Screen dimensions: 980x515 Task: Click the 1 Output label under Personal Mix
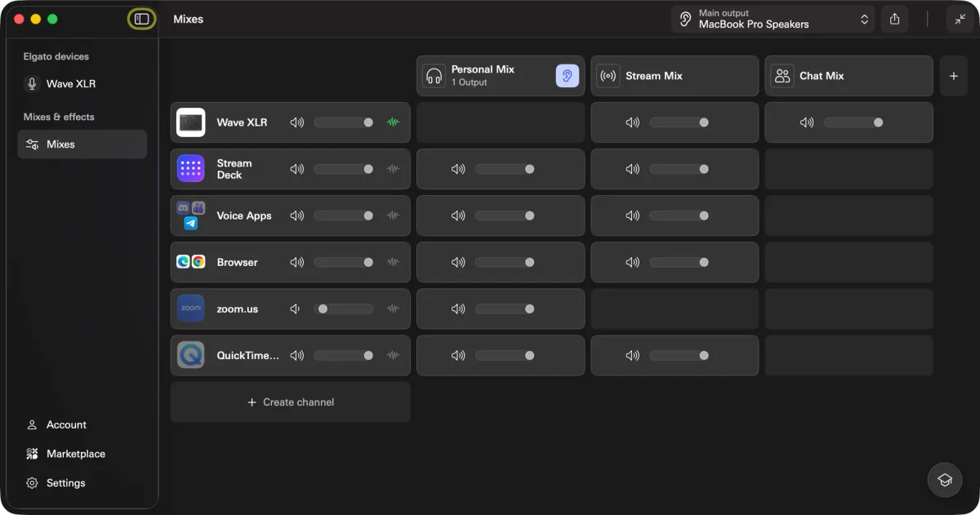pos(470,82)
